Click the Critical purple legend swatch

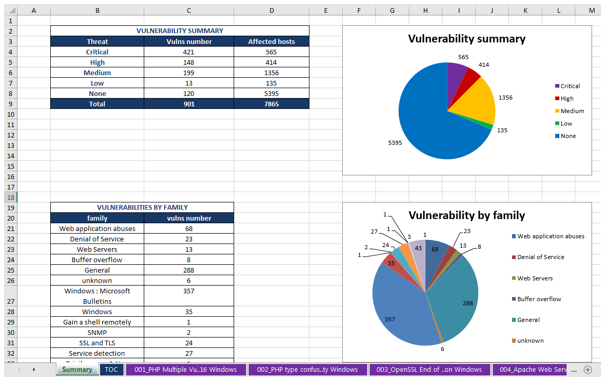click(x=557, y=86)
